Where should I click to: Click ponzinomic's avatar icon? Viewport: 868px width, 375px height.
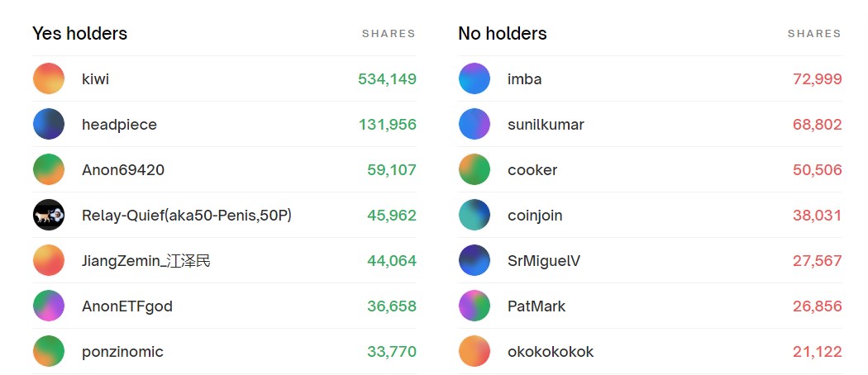coord(49,352)
